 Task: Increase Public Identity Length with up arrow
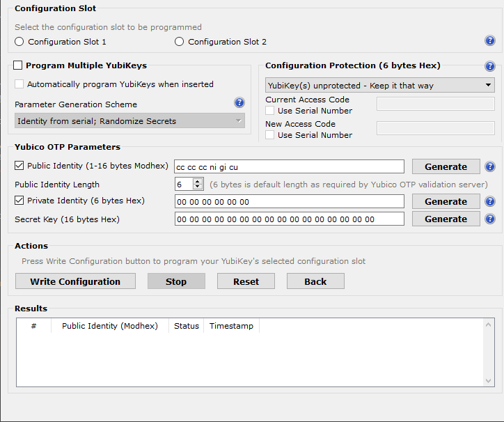tap(197, 181)
